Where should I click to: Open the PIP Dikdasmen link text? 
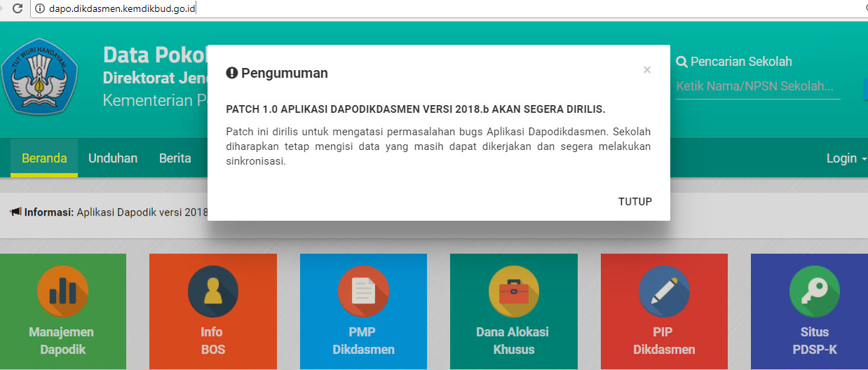click(664, 341)
